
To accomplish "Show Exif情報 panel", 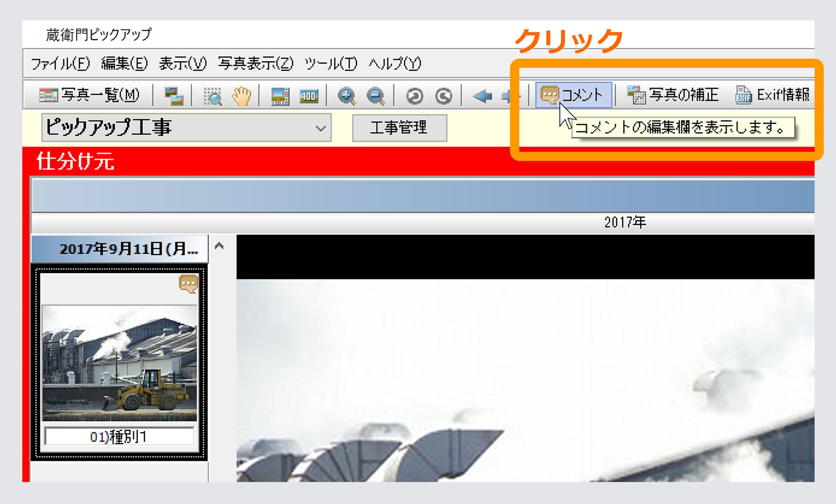I will coord(772,95).
